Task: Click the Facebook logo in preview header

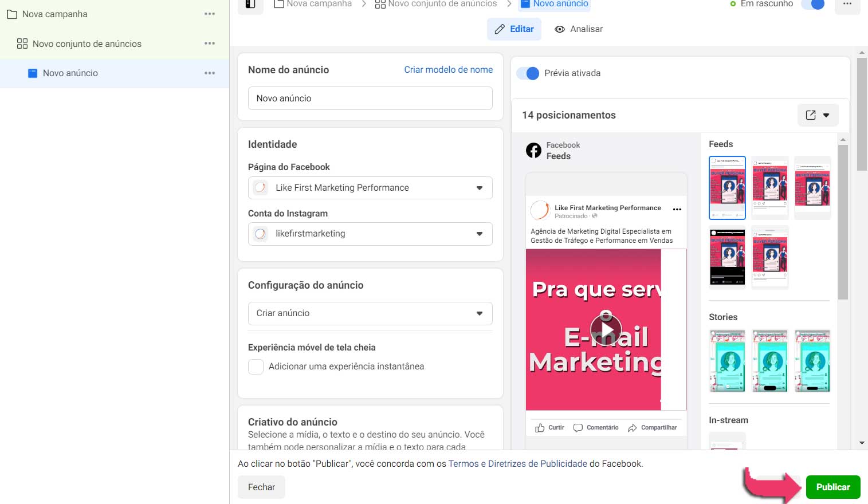Action: pyautogui.click(x=533, y=151)
